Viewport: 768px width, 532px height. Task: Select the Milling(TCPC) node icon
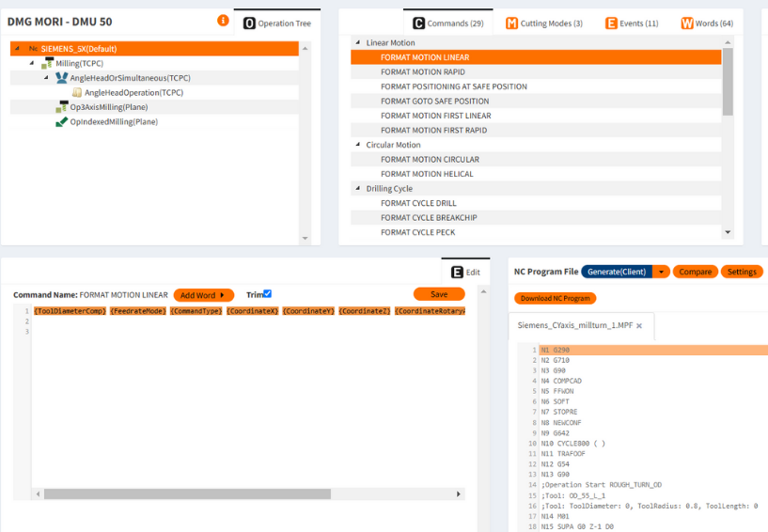[48, 63]
